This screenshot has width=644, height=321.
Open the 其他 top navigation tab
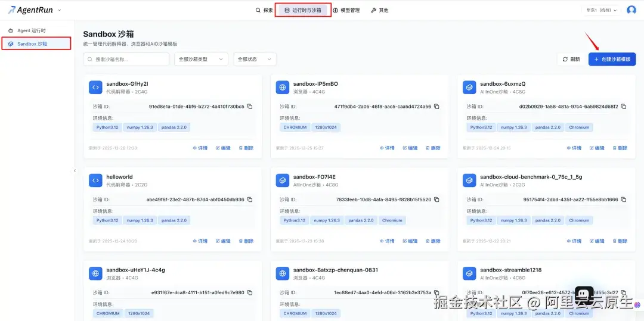click(x=379, y=10)
